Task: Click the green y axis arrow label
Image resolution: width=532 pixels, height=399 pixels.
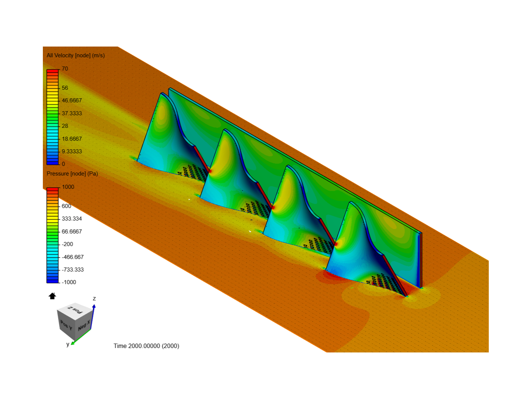Action: point(68,344)
